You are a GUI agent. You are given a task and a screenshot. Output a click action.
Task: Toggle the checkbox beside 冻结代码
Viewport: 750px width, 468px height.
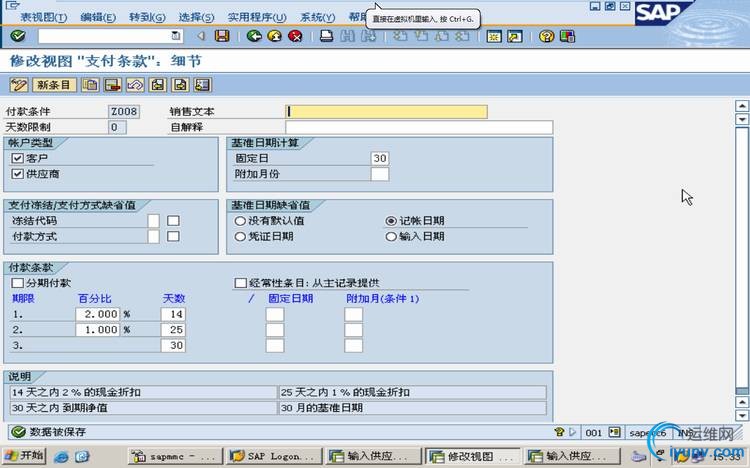[173, 221]
